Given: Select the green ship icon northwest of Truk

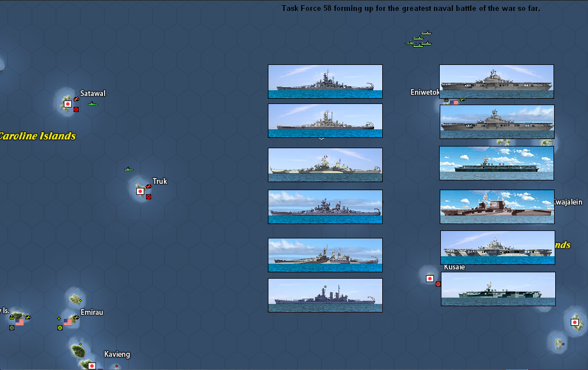Looking at the screenshot, I should point(129,169).
